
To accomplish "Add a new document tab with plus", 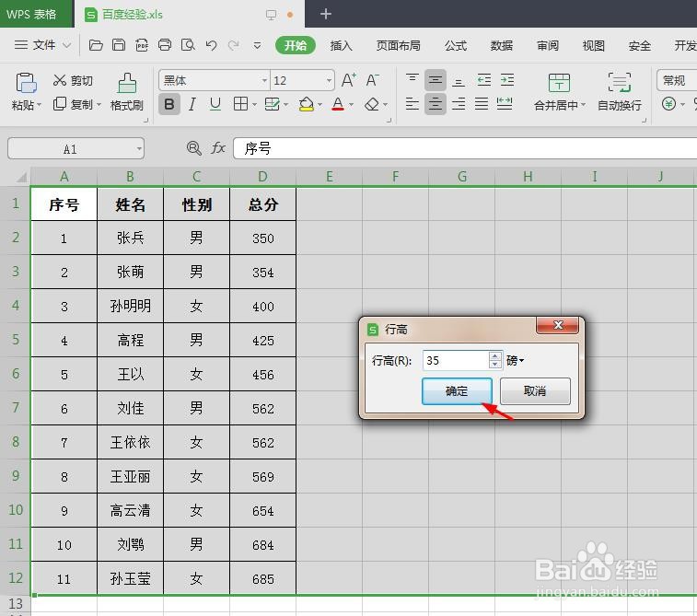I will [326, 14].
